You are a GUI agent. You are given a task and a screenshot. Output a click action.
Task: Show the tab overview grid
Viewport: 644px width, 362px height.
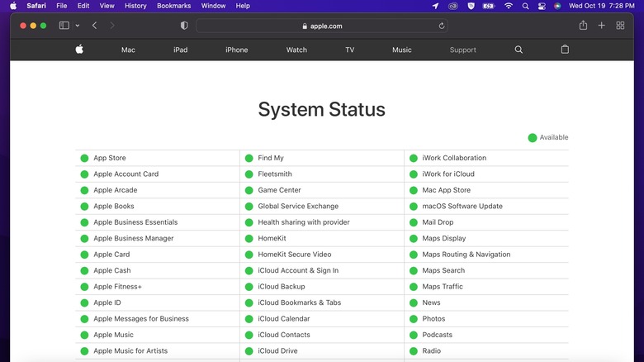coord(620,26)
